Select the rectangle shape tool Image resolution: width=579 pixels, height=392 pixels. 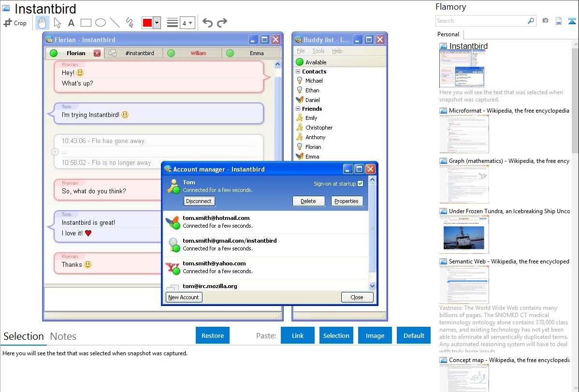click(x=86, y=23)
